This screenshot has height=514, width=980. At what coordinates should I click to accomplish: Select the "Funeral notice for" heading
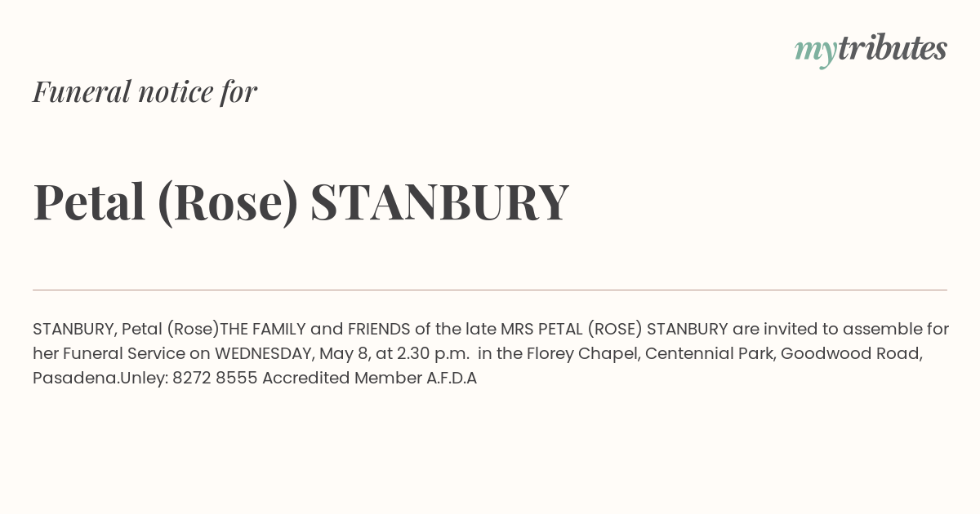coord(145,91)
